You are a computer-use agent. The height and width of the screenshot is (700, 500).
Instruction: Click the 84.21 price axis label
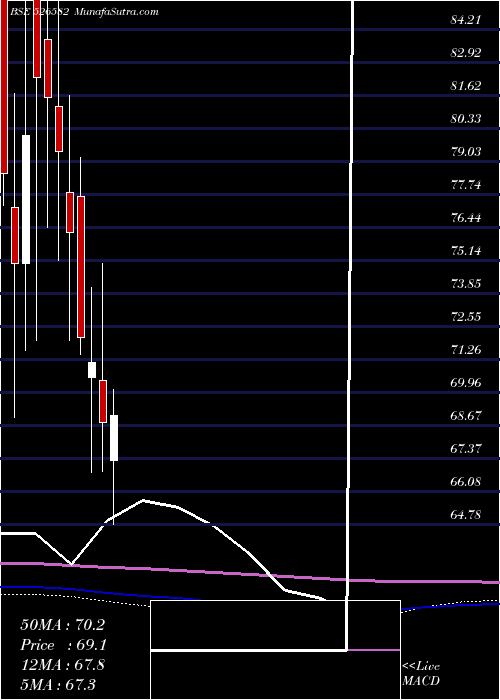466,20
